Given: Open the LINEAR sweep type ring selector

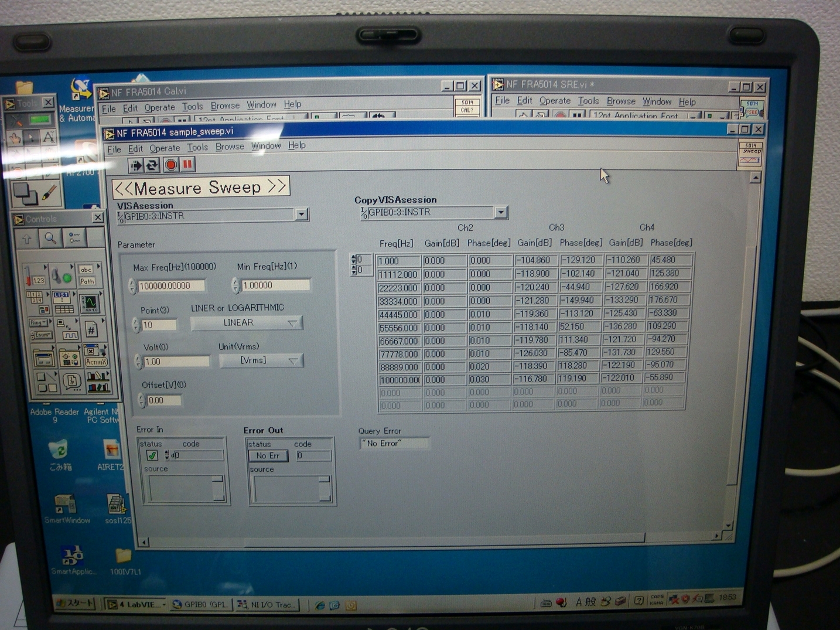Looking at the screenshot, I should [x=247, y=323].
